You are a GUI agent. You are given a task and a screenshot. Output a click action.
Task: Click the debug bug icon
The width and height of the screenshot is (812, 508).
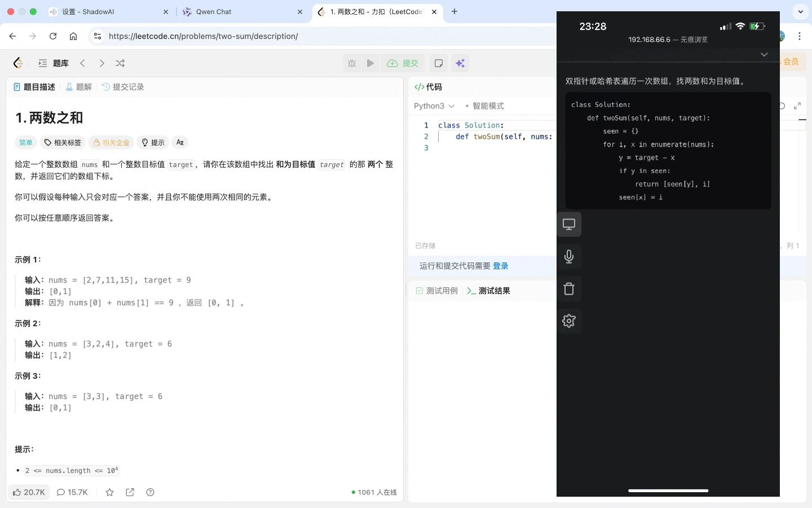click(x=352, y=63)
